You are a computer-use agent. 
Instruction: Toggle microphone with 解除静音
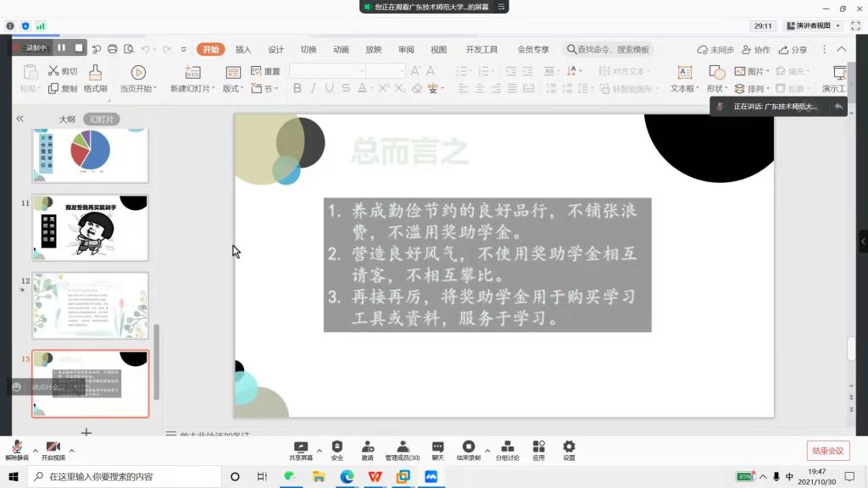tap(17, 447)
